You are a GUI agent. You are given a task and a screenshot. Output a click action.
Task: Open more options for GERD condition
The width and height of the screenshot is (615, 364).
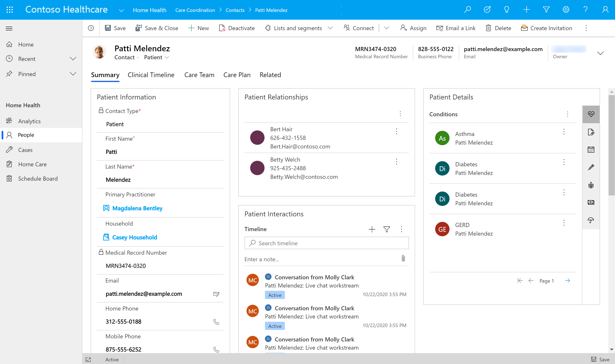tap(564, 223)
